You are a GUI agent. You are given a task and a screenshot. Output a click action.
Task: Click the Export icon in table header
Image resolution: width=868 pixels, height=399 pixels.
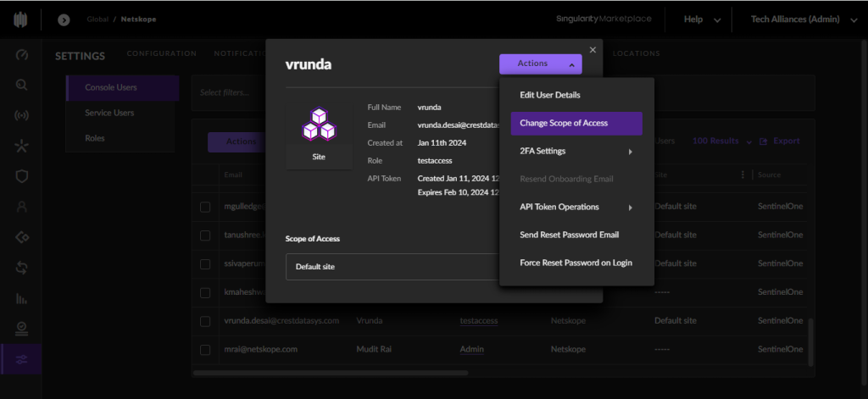[764, 141]
